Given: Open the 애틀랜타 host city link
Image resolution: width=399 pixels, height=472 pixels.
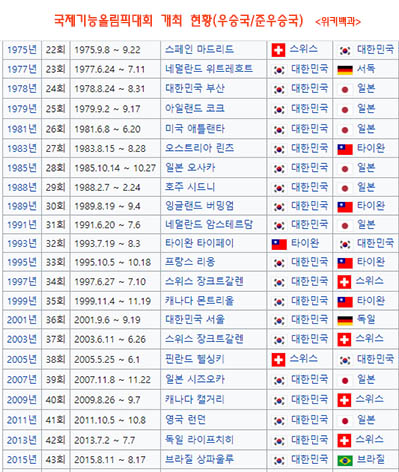Looking at the screenshot, I should click(206, 129).
